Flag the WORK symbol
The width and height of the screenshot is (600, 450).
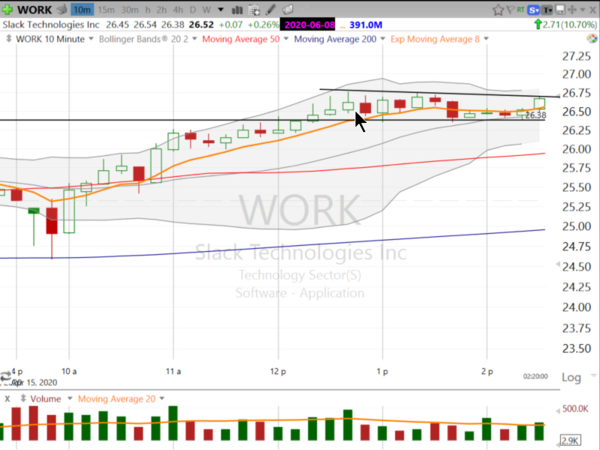[510, 10]
